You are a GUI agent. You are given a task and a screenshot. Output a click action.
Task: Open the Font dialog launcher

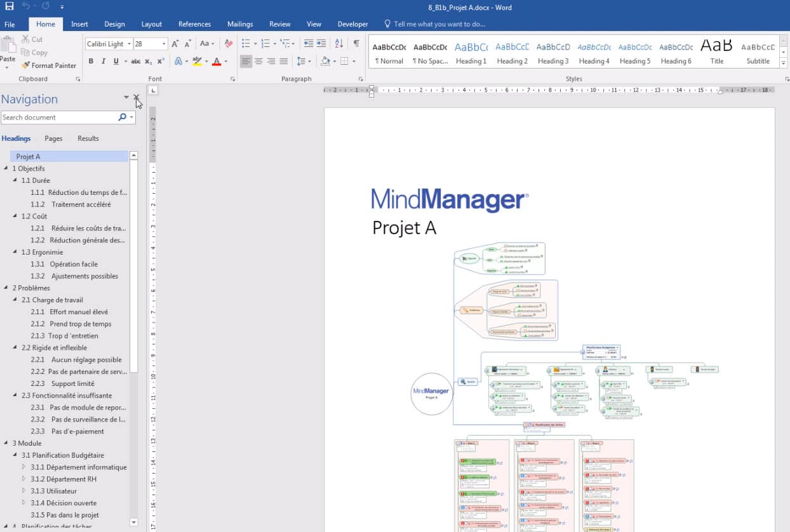pos(233,79)
